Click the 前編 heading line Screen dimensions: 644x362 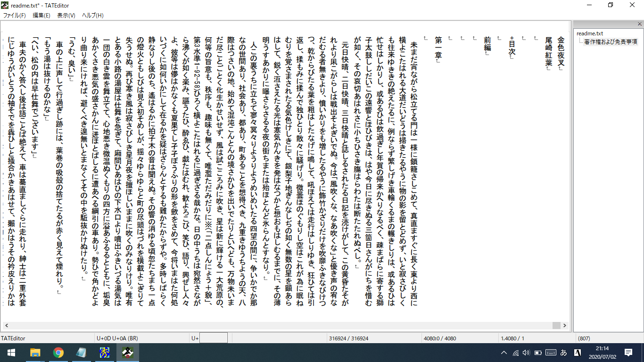click(x=487, y=43)
